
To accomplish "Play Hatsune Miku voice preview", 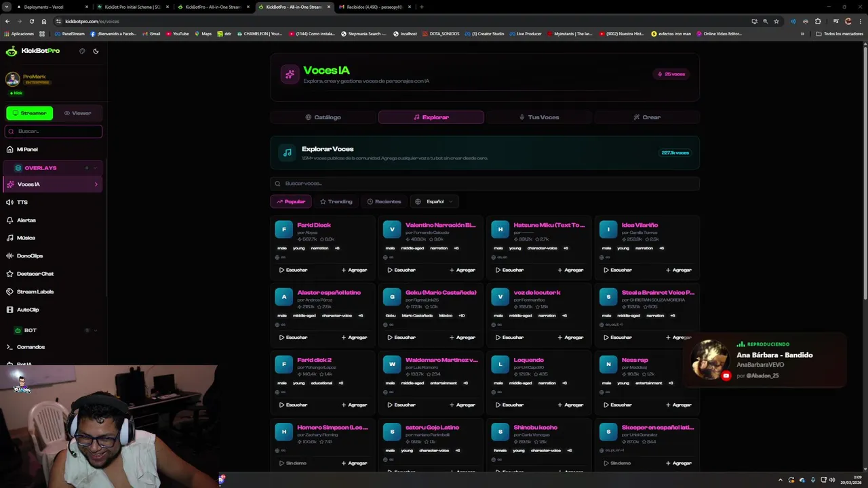I will [509, 270].
